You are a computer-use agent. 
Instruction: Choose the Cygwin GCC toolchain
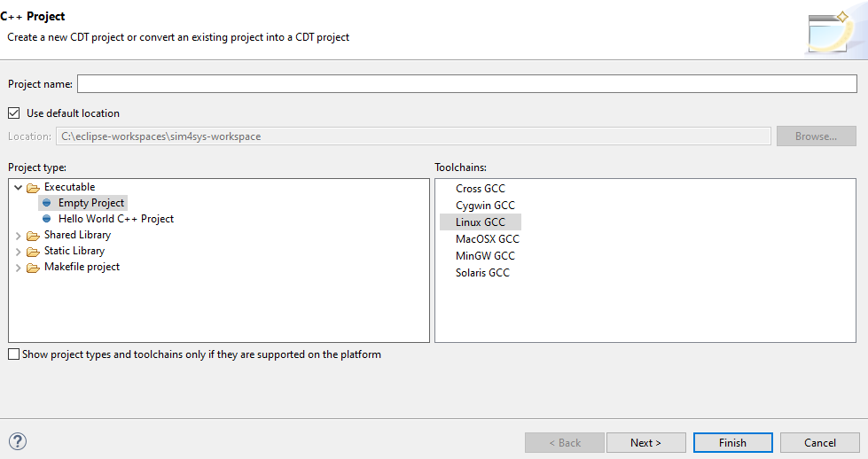coord(486,206)
